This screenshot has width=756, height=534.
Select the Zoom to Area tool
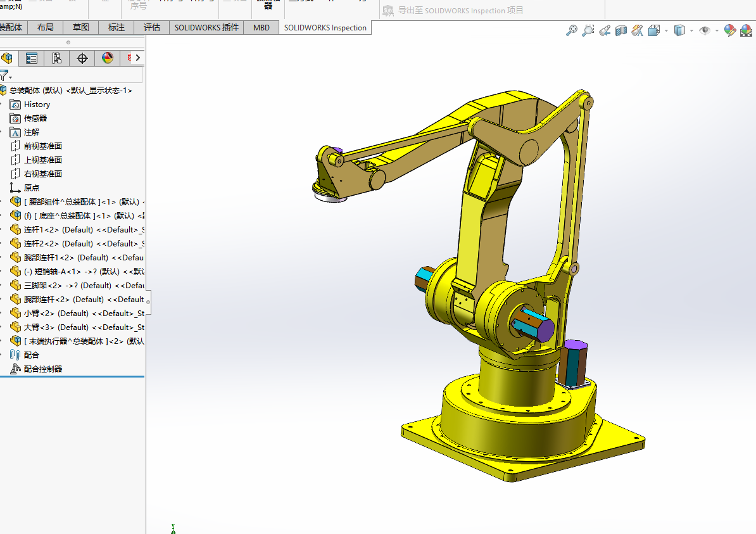[x=588, y=31]
